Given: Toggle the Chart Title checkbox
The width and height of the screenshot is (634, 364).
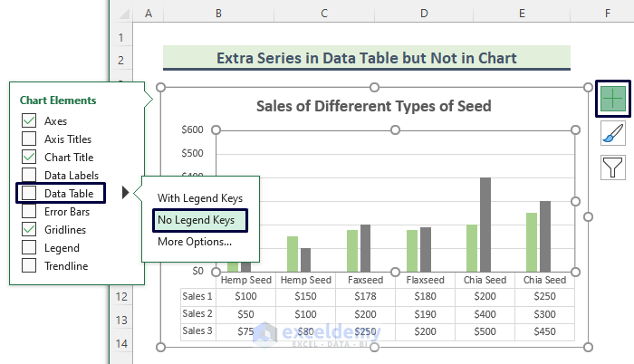Looking at the screenshot, I should click(x=29, y=158).
